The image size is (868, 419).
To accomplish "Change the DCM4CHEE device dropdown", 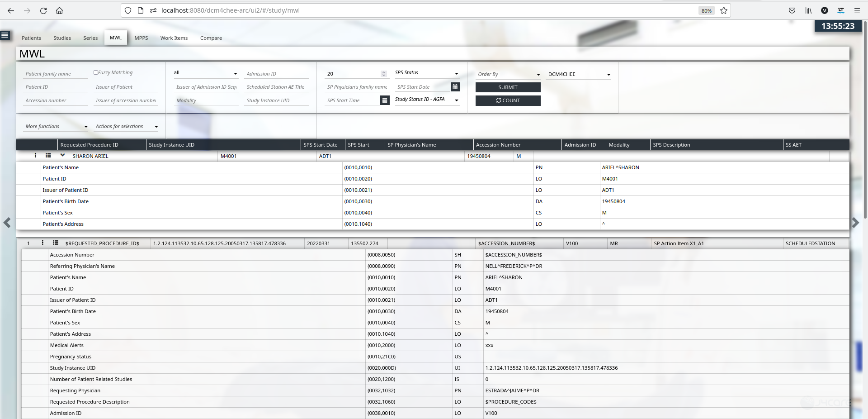I will tap(609, 75).
